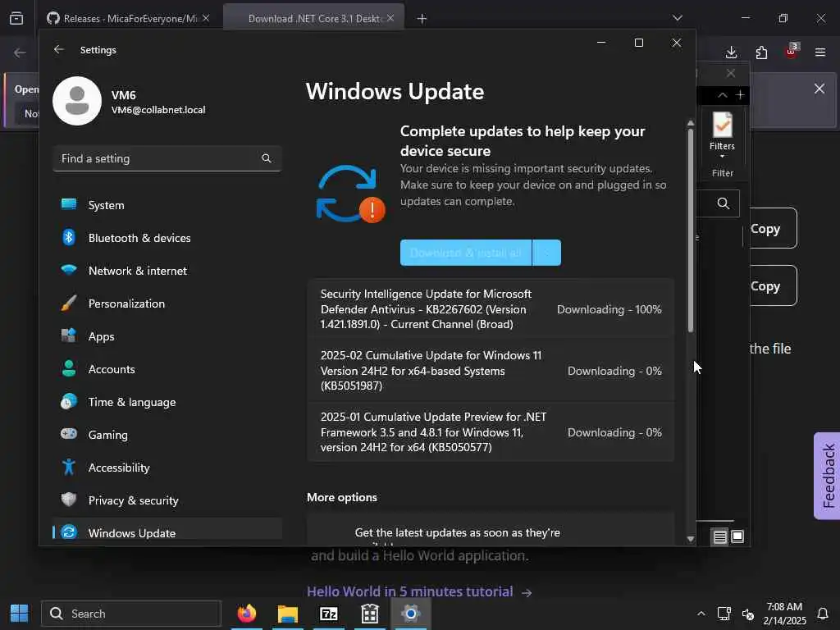Click the uBlock extension icon with badge

pos(792,51)
